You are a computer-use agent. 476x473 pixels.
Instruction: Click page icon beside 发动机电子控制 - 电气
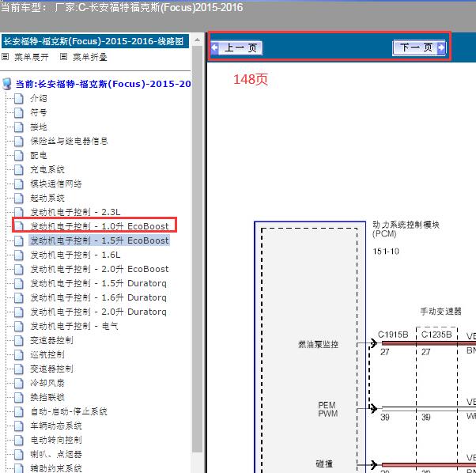point(19,327)
